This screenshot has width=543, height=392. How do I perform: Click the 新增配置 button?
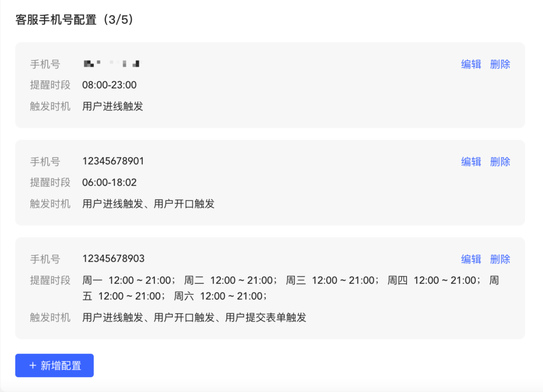[54, 365]
